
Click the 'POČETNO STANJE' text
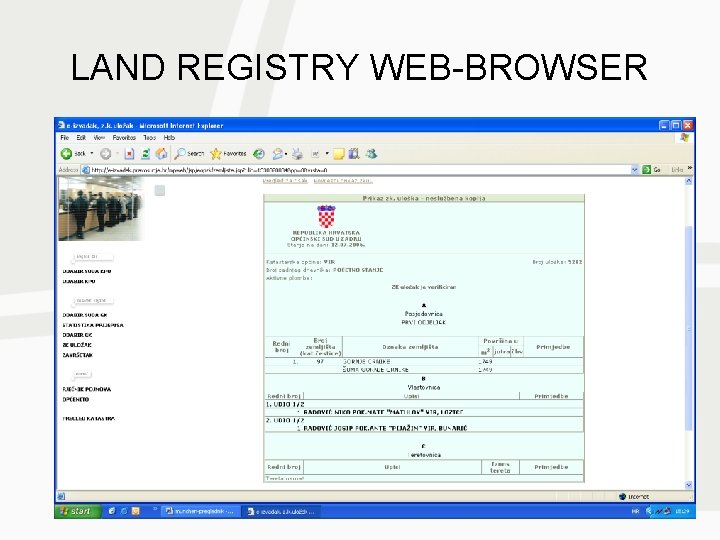358,270
